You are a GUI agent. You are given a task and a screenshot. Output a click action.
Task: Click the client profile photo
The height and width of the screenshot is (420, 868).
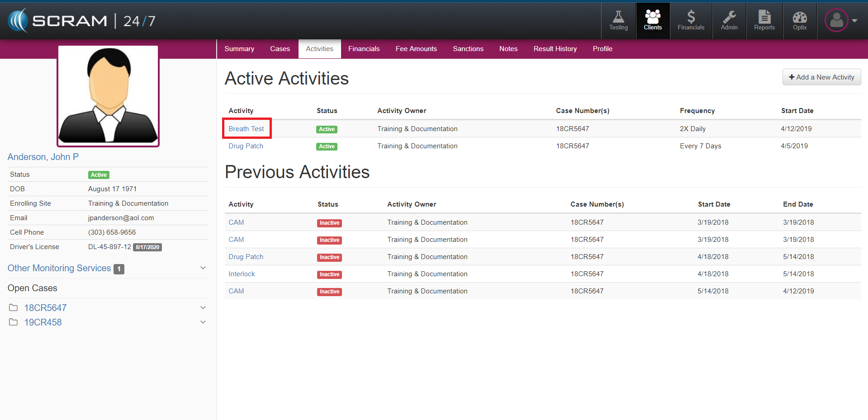coord(108,96)
